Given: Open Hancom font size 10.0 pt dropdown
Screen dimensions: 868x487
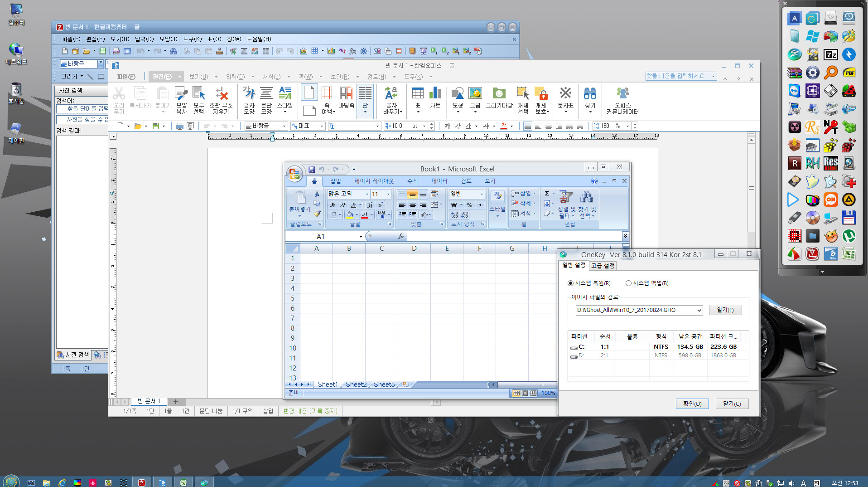Looking at the screenshot, I should pos(424,126).
